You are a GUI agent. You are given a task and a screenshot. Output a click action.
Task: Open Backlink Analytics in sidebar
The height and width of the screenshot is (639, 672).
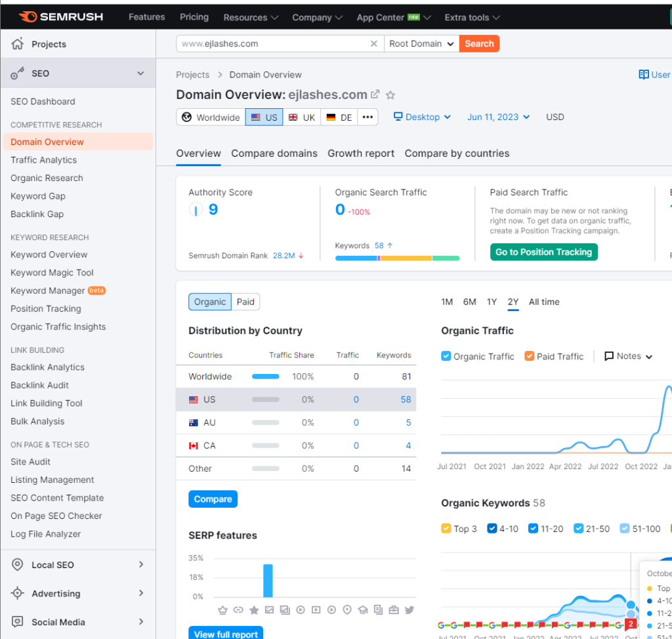coord(47,367)
